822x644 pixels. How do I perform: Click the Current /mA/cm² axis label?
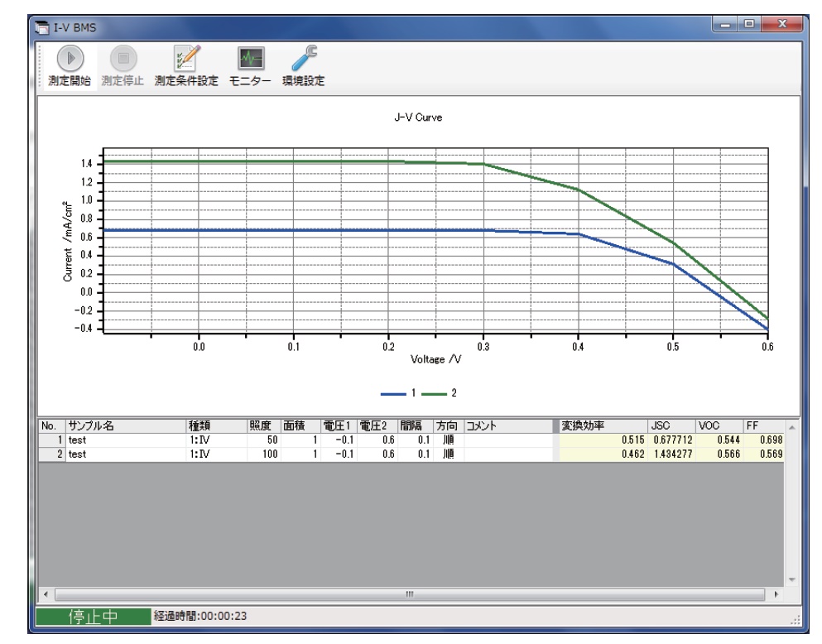[x=67, y=241]
